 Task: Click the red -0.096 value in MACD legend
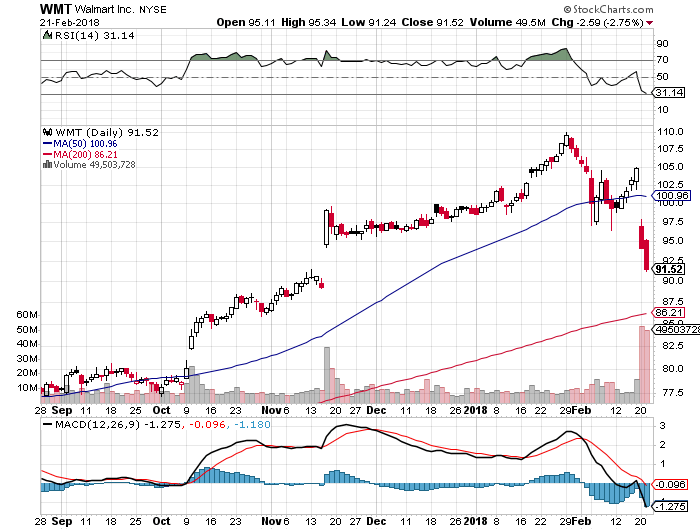point(207,424)
